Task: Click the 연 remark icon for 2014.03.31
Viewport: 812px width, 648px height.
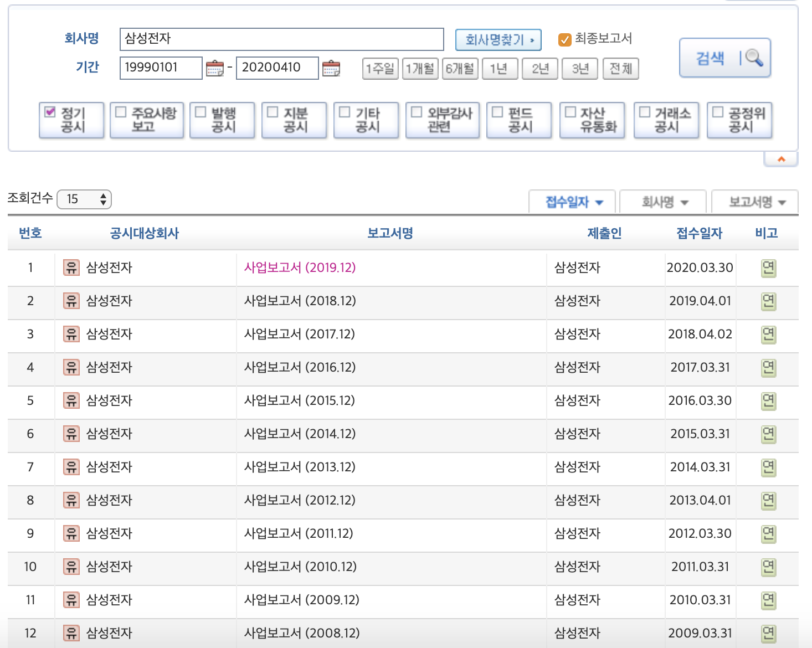Action: point(768,467)
